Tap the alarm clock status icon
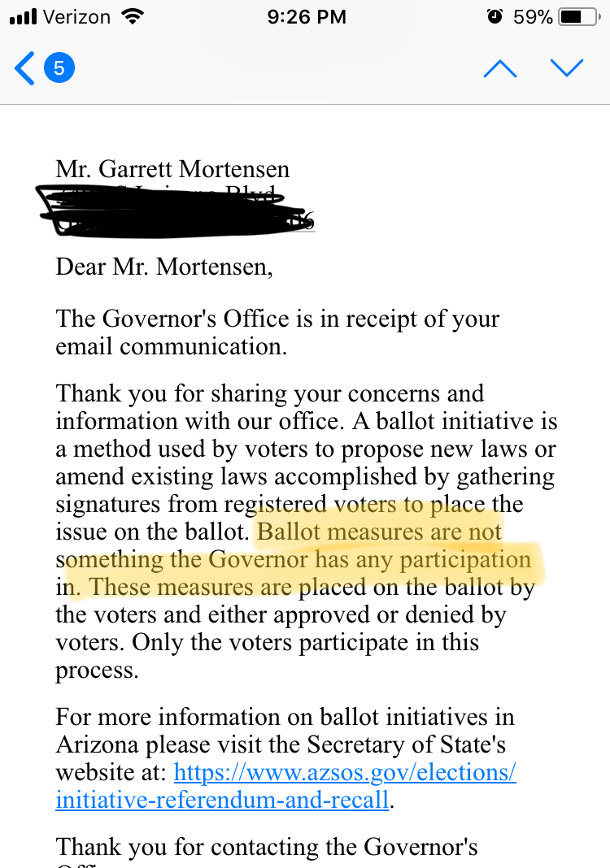The image size is (610, 868). (494, 17)
